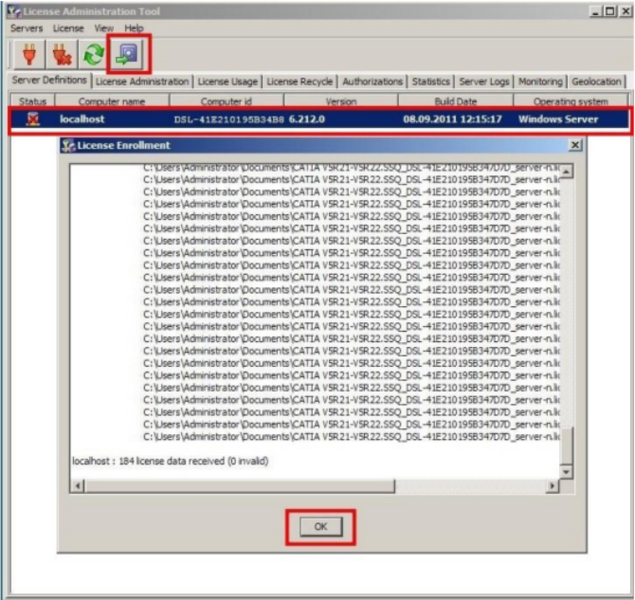Open the License menu
635x600 pixels.
(x=68, y=28)
